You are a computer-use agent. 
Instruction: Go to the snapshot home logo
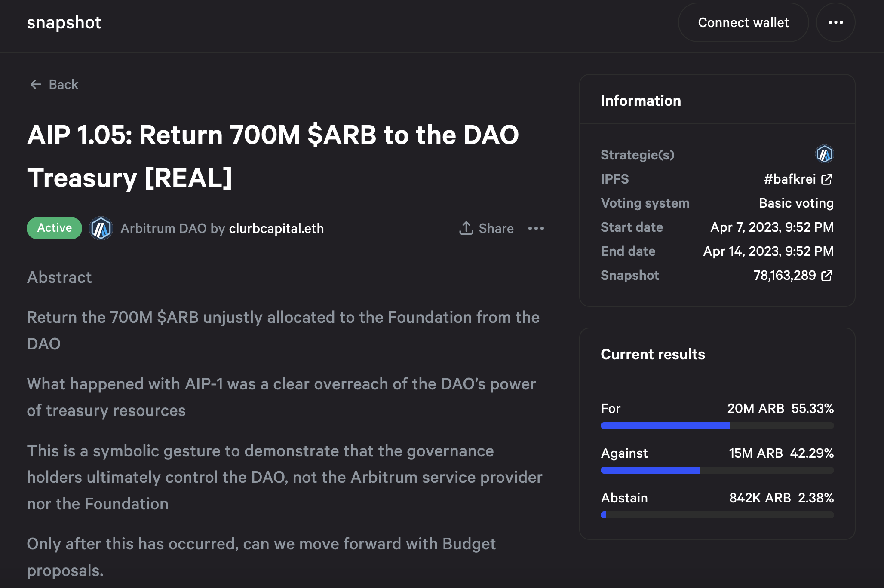64,22
